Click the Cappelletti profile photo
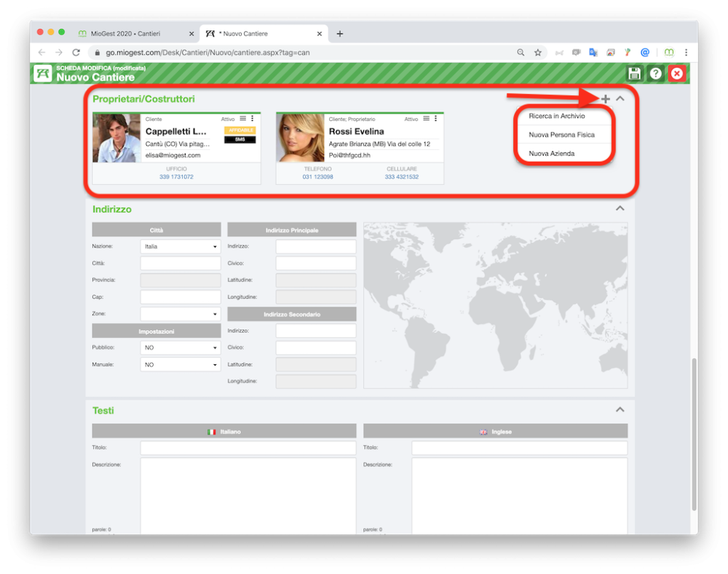The width and height of the screenshot is (728, 574). [116, 138]
